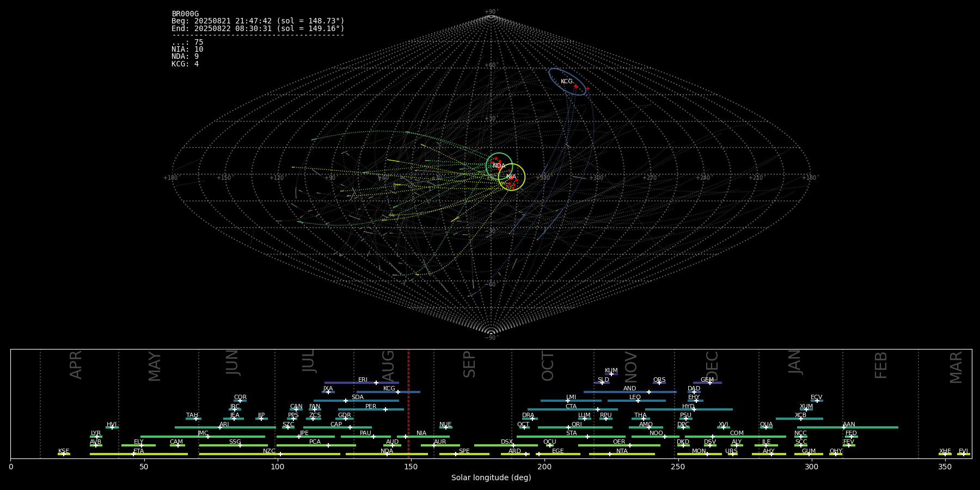980x490 pixels.
Task: Select the XHE shower label in timeline
Action: coord(945,451)
